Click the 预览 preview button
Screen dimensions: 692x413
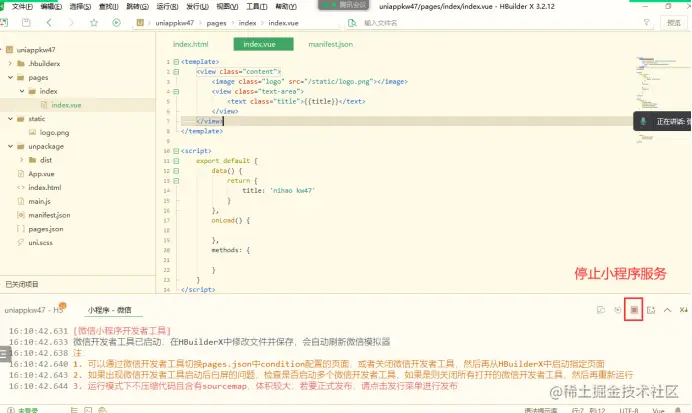(673, 23)
